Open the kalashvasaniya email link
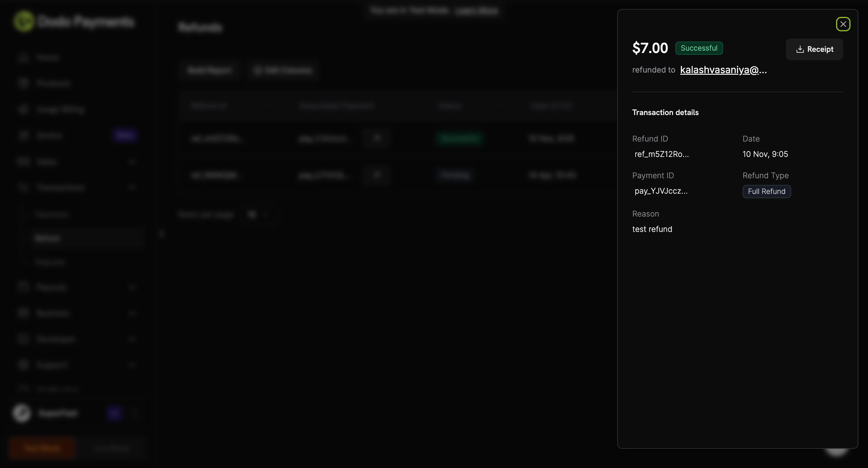Image resolution: width=868 pixels, height=468 pixels. [x=723, y=70]
